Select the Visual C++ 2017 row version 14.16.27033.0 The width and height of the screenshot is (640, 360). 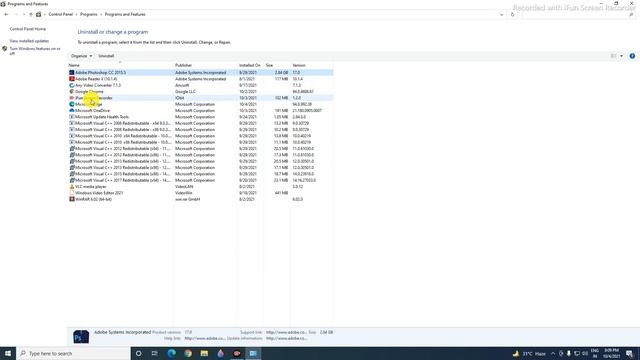tap(200, 180)
